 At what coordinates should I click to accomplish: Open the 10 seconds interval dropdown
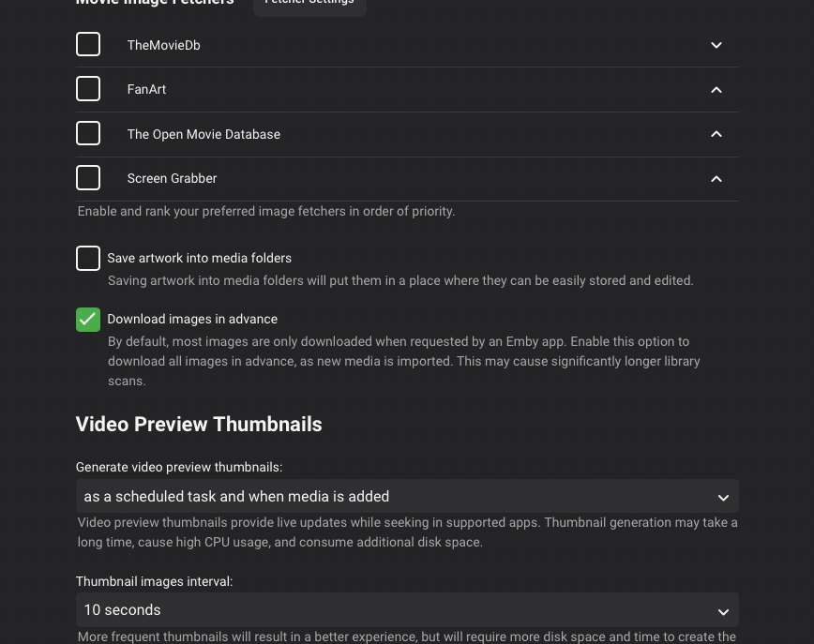click(x=407, y=610)
